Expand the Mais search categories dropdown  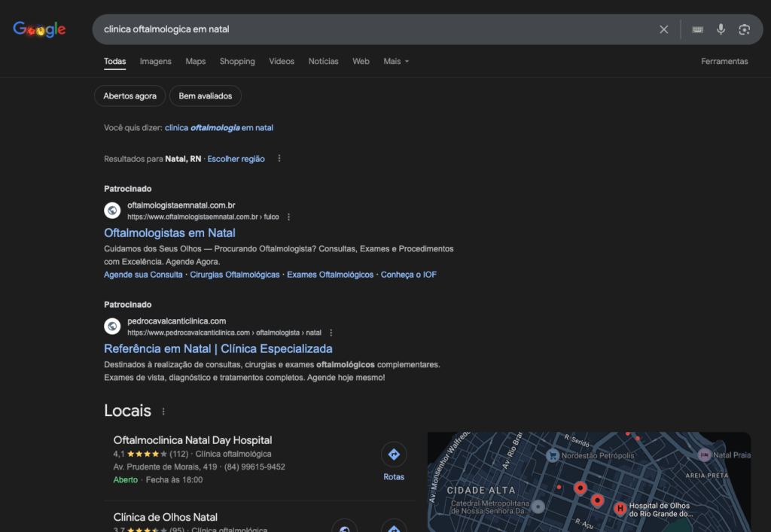pos(396,62)
